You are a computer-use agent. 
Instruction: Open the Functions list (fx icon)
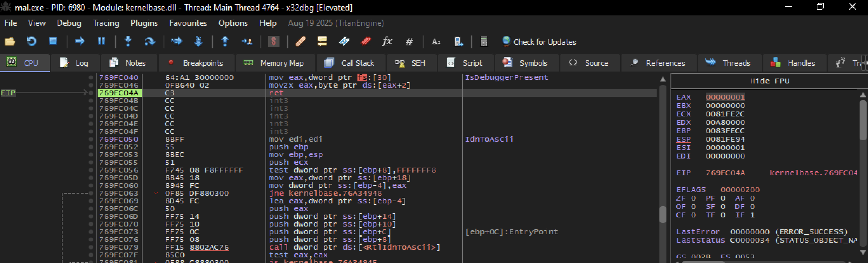(387, 41)
